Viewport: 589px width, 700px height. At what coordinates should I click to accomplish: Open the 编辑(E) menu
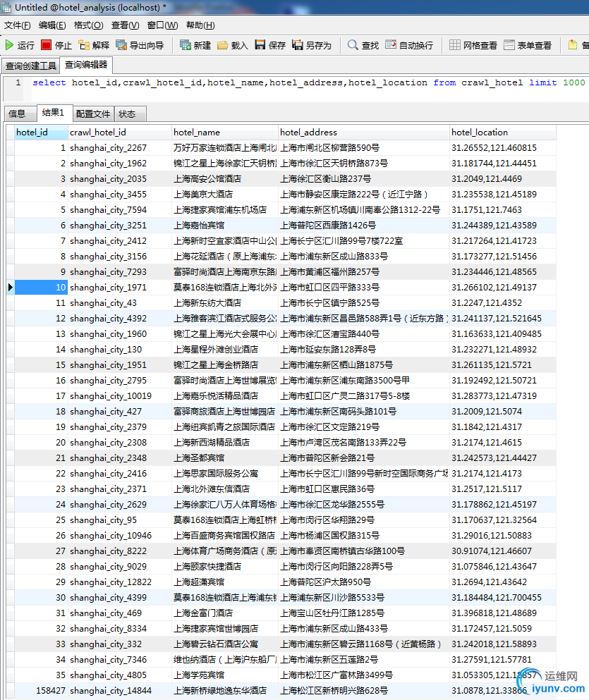[x=52, y=25]
